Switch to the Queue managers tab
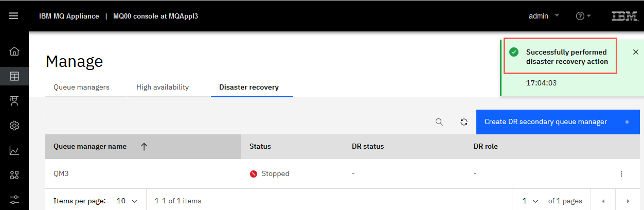 [x=81, y=87]
